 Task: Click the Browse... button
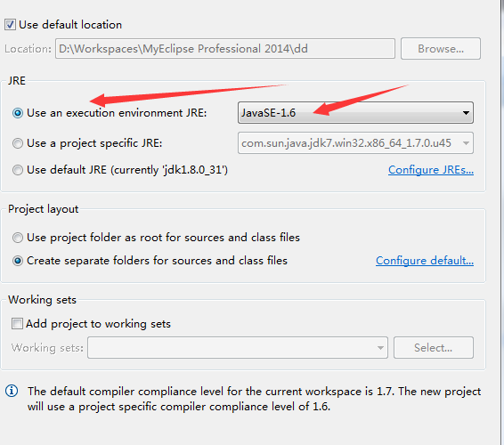pos(441,49)
